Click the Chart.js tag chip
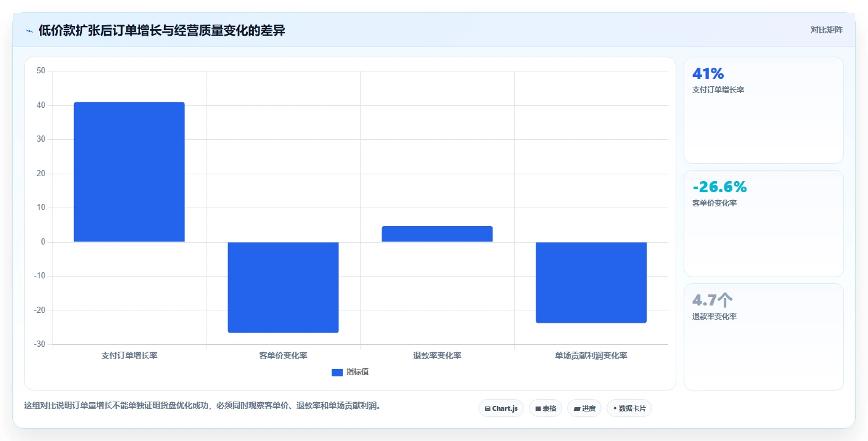The width and height of the screenshot is (868, 441). click(x=501, y=408)
